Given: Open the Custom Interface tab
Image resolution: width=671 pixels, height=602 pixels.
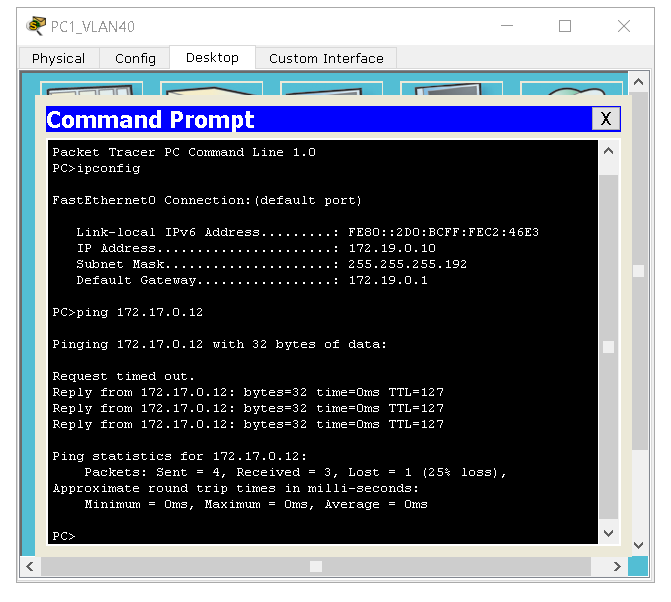Looking at the screenshot, I should pos(326,58).
